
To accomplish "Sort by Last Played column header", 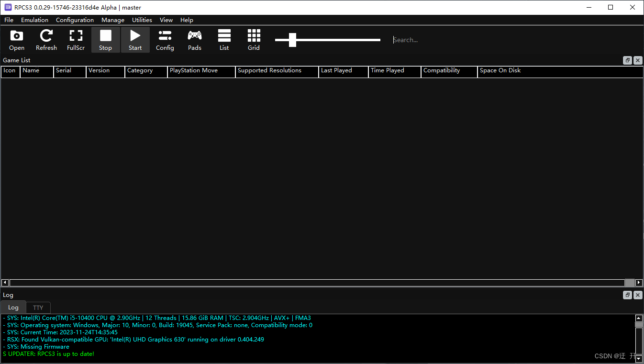I will 344,71.
